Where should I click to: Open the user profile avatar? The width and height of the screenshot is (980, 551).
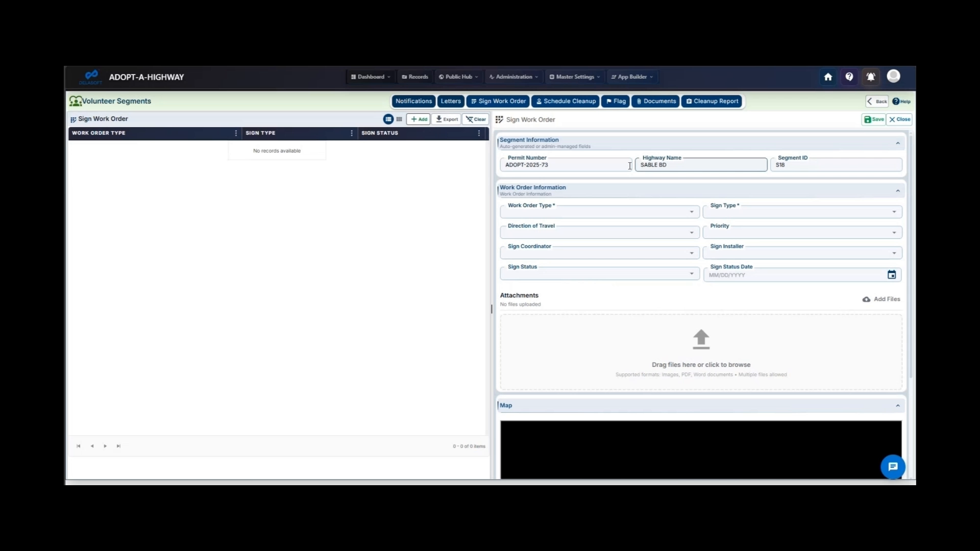click(894, 77)
